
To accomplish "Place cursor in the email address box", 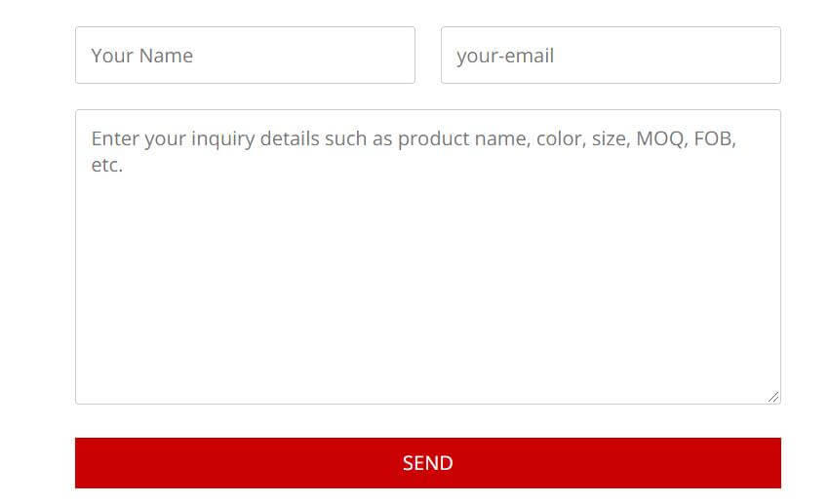I will click(x=611, y=55).
